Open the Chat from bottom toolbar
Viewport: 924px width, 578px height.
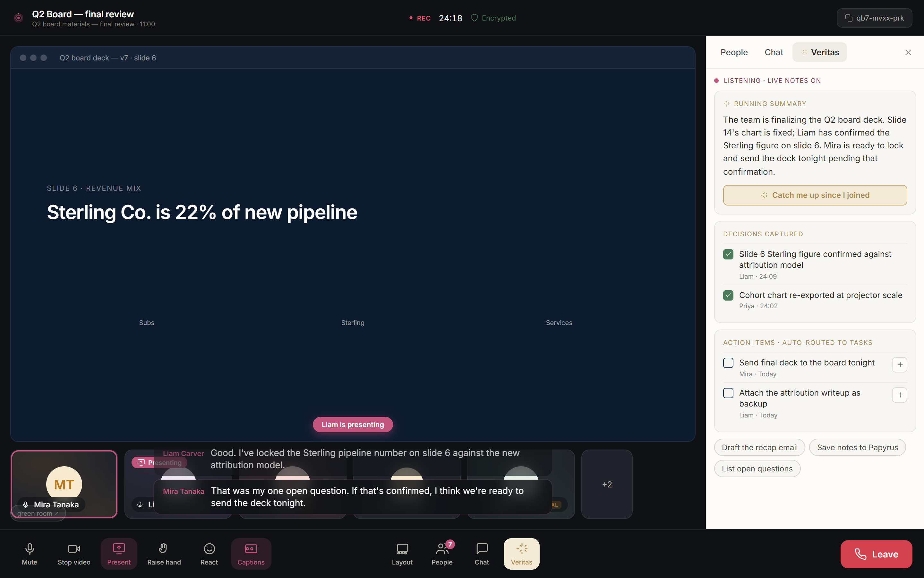click(x=482, y=554)
